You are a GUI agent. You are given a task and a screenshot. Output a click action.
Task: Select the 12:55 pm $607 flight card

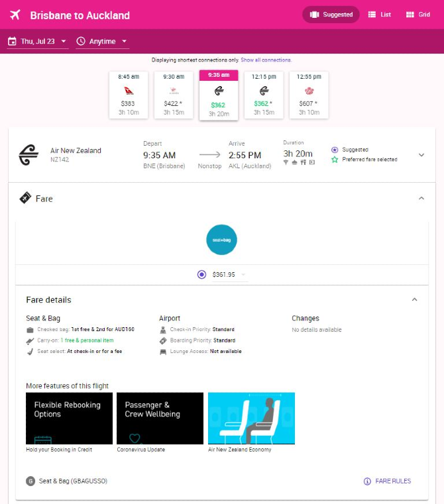[309, 95]
